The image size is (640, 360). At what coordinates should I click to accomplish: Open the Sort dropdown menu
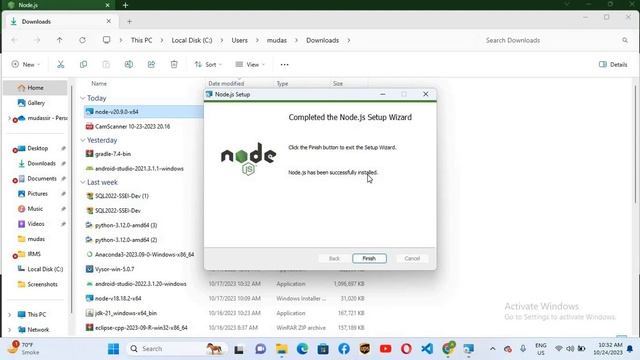(208, 64)
